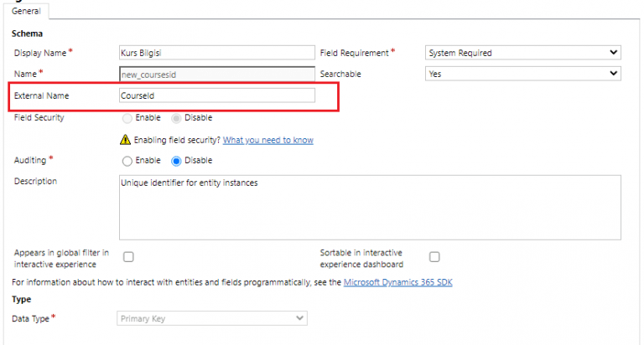This screenshot has height=345, width=644.
Task: Click the External Name label
Action: coord(42,96)
